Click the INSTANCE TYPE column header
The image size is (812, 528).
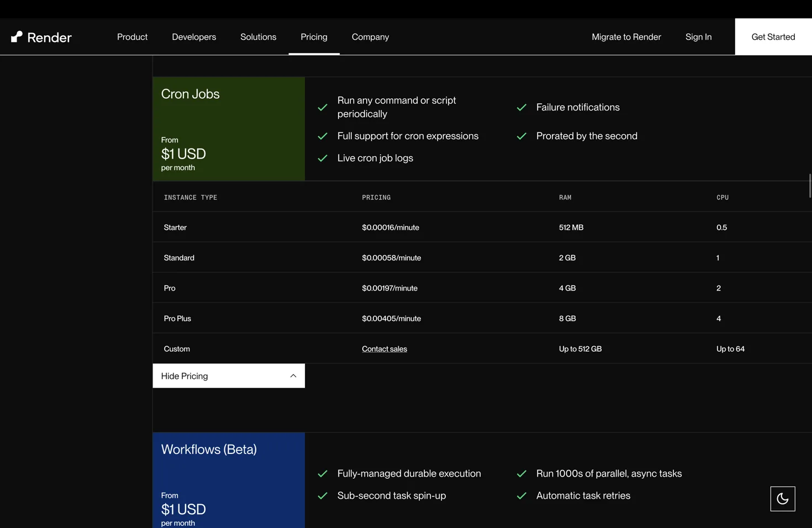point(191,197)
